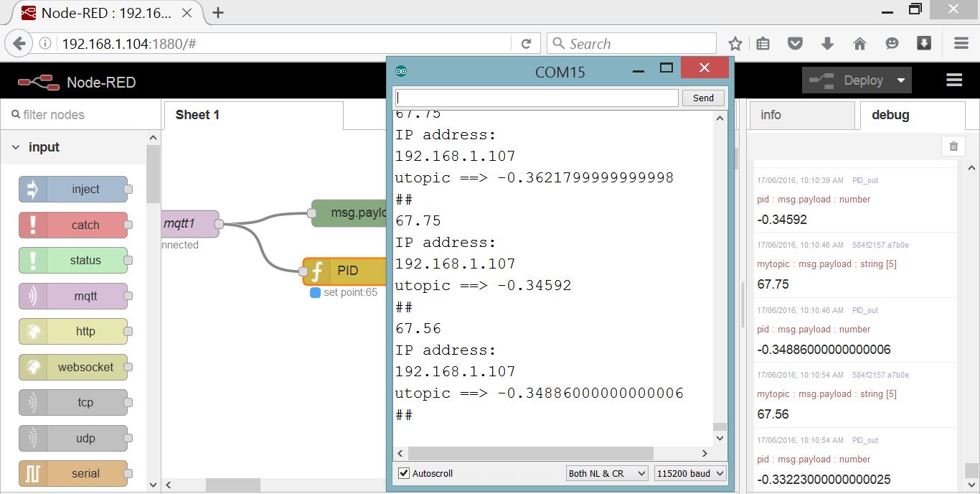The image size is (980, 494).
Task: Select the serial node in palette
Action: tap(73, 474)
